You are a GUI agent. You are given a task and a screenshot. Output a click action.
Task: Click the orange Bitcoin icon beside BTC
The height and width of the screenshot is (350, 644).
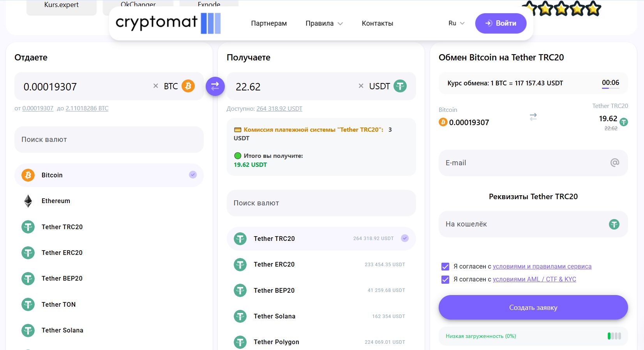(188, 86)
